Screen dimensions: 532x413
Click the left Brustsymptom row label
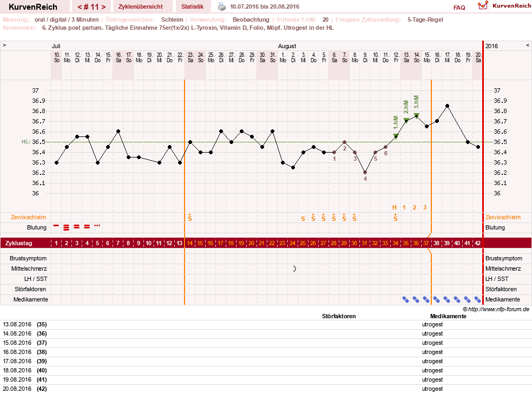28,258
